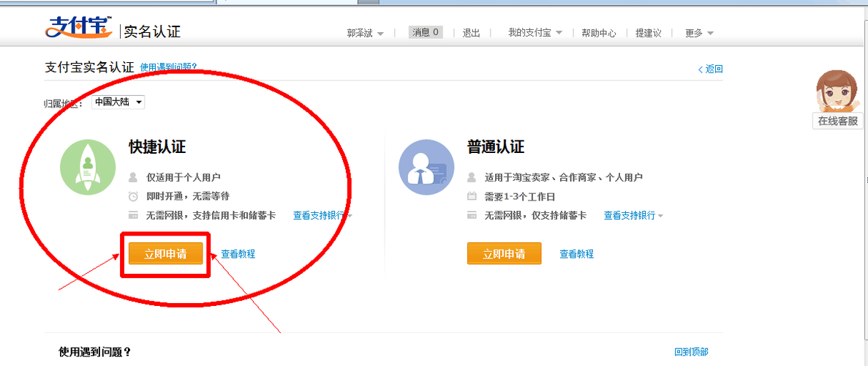The image size is (868, 366).
Task: Click 回到顶部 to return to top
Action: click(x=690, y=352)
